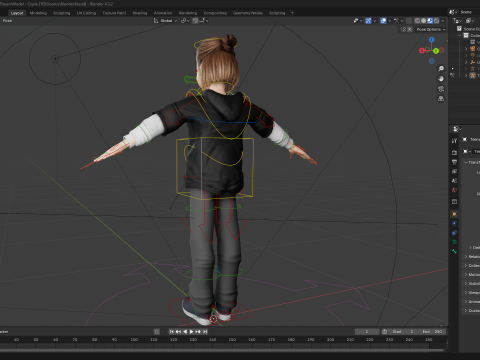Viewport: 480px width, 360px height.
Task: Open the Output properties tab icon
Action: [x=454, y=162]
